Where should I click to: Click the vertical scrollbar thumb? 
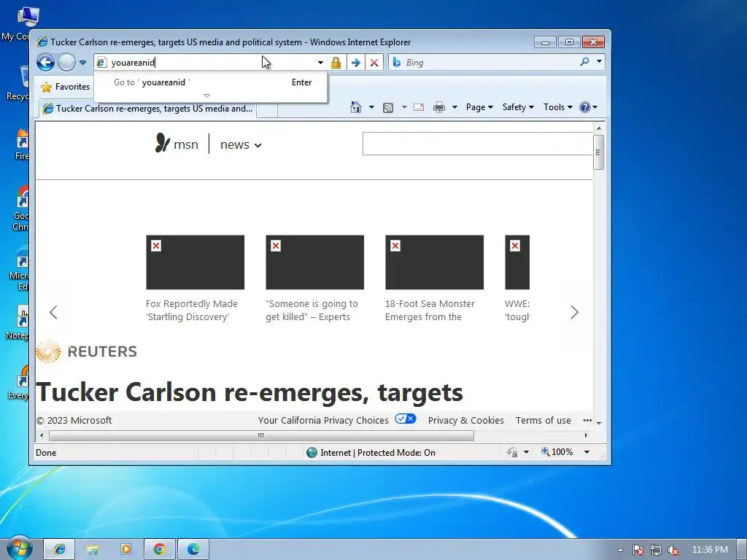coord(599,152)
